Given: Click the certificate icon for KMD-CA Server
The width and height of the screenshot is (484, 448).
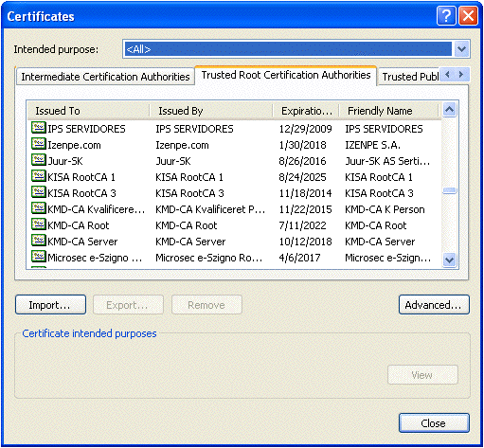Looking at the screenshot, I should [x=39, y=241].
